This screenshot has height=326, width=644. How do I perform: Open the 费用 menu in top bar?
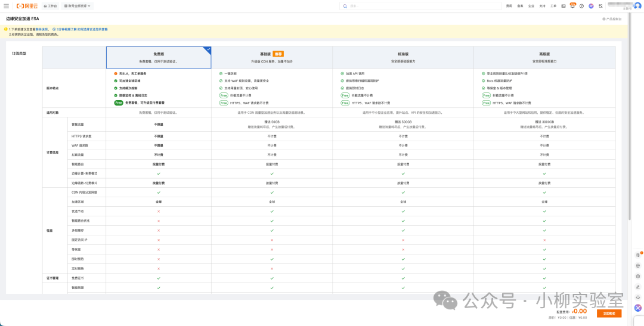click(509, 6)
